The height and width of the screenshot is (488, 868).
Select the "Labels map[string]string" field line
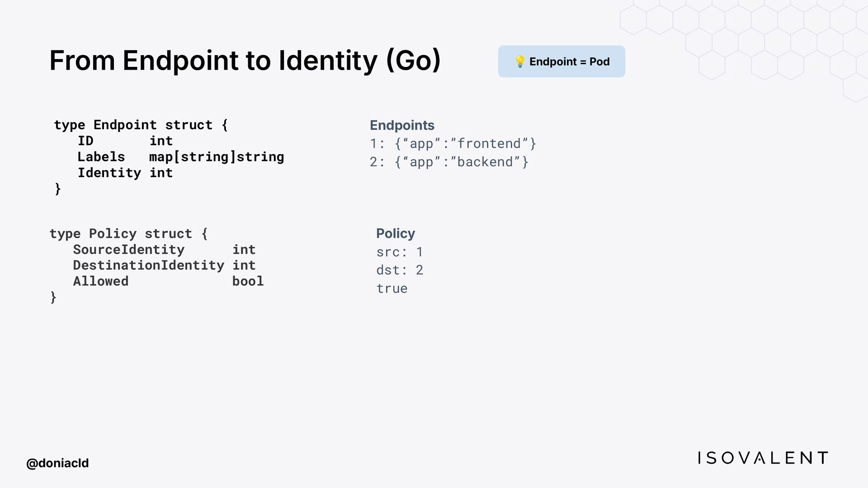coord(180,157)
